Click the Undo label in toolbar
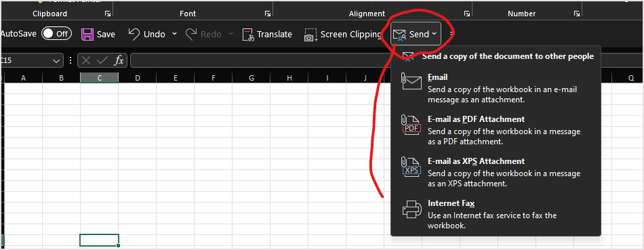The width and height of the screenshot is (644, 250). tap(155, 35)
